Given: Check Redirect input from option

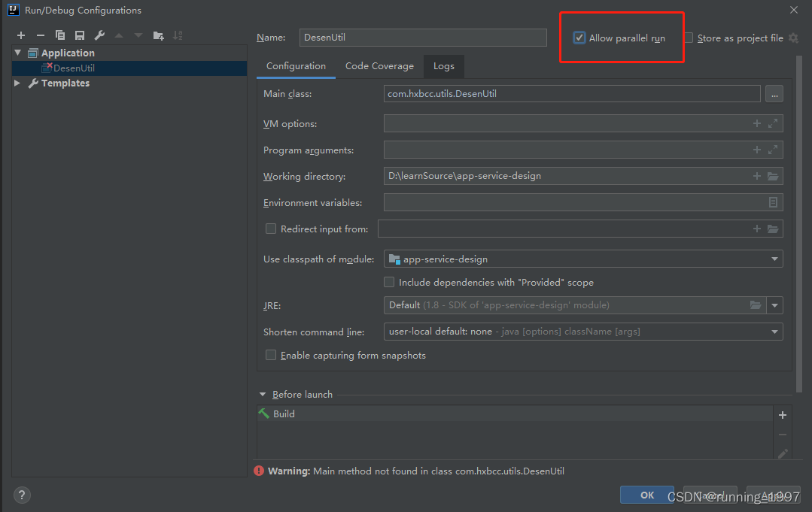Looking at the screenshot, I should (x=271, y=228).
